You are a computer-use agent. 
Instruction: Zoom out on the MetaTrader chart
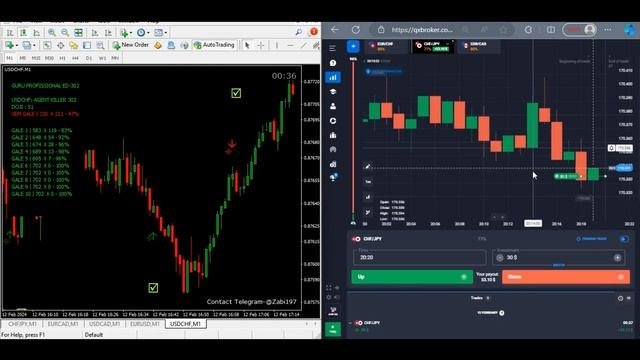65,32
